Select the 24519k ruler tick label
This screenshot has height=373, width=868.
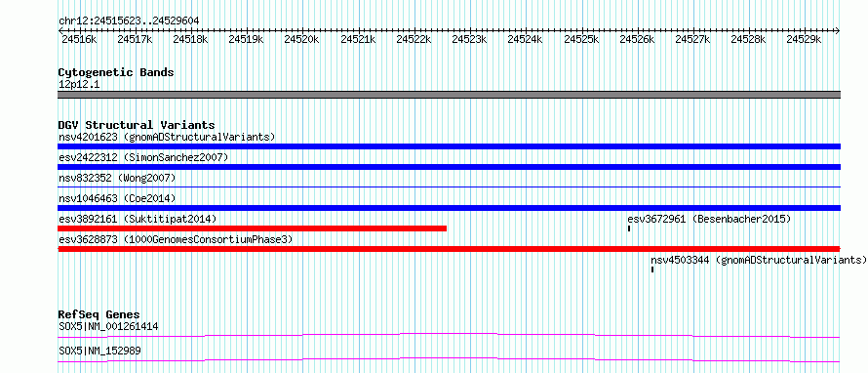(246, 39)
